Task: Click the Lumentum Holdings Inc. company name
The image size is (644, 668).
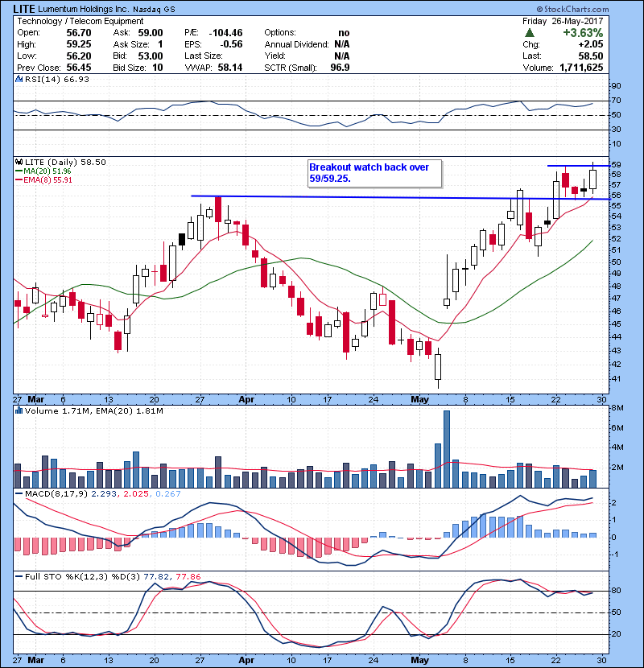Action: (x=83, y=9)
